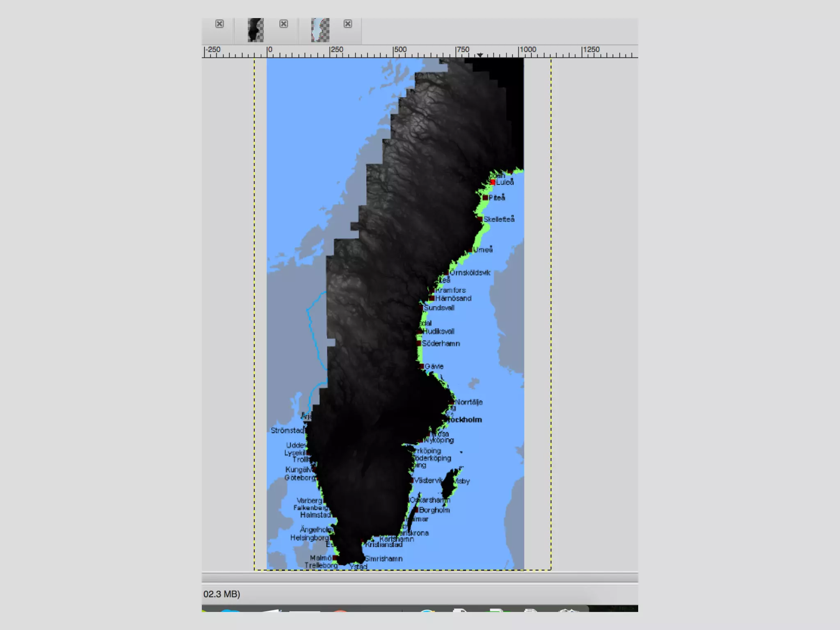
Task: Click the file size text in status bar
Action: (221, 594)
